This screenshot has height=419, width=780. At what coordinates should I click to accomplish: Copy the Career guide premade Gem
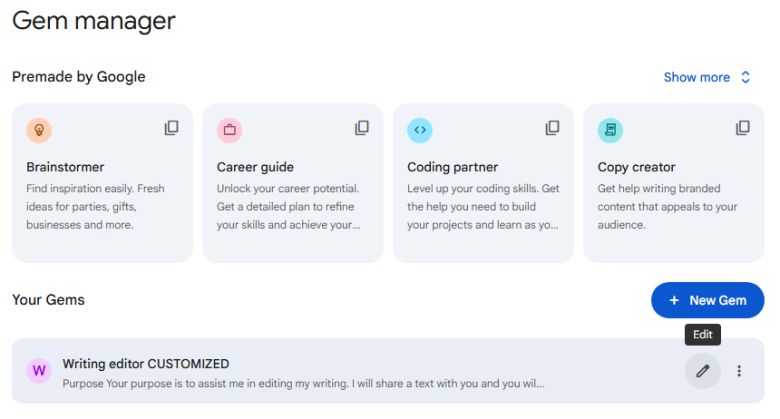tap(362, 128)
